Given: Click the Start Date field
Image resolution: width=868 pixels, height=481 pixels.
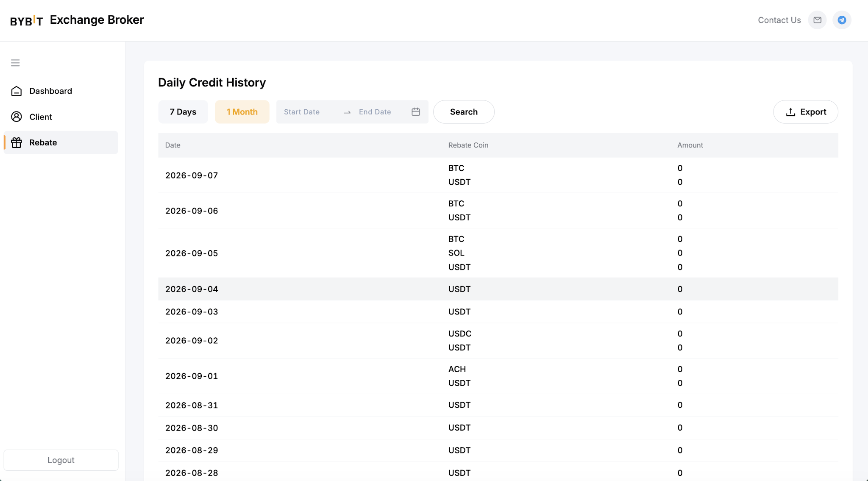Looking at the screenshot, I should click(309, 112).
